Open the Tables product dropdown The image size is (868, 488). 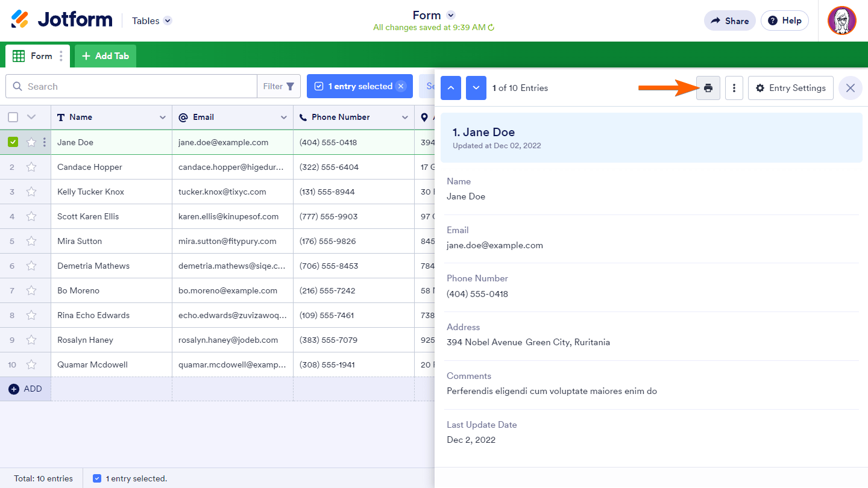[168, 20]
